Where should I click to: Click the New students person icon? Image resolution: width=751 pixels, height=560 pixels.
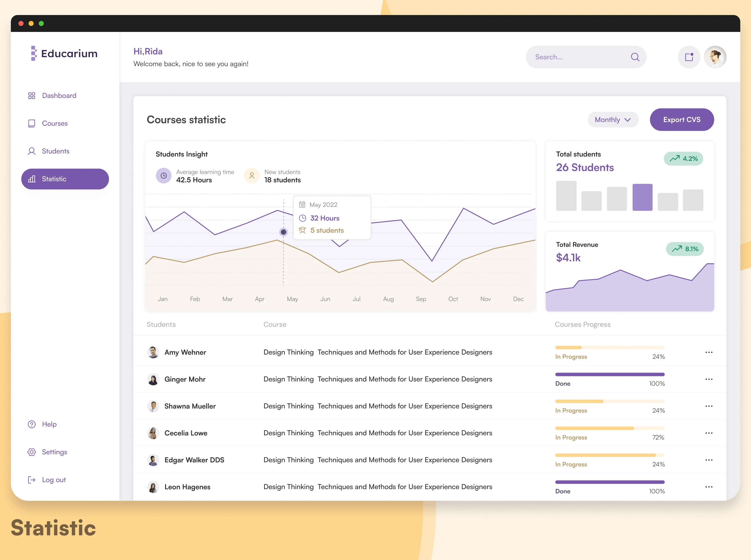252,176
